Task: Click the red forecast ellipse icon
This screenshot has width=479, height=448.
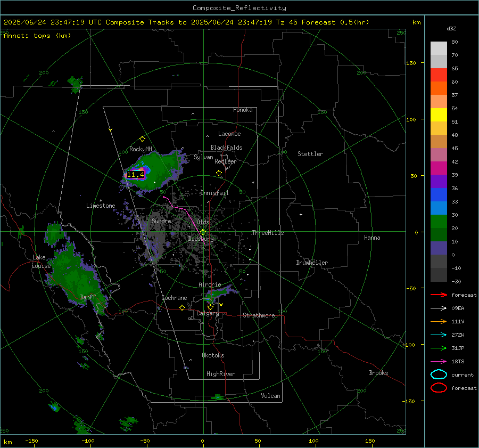Action: click(x=439, y=388)
